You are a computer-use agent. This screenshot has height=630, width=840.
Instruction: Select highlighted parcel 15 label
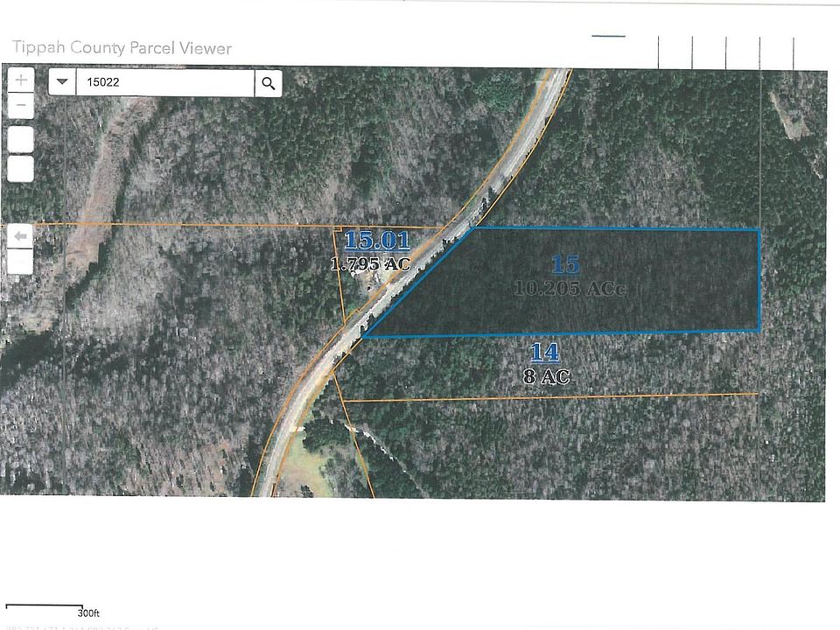pos(565,264)
